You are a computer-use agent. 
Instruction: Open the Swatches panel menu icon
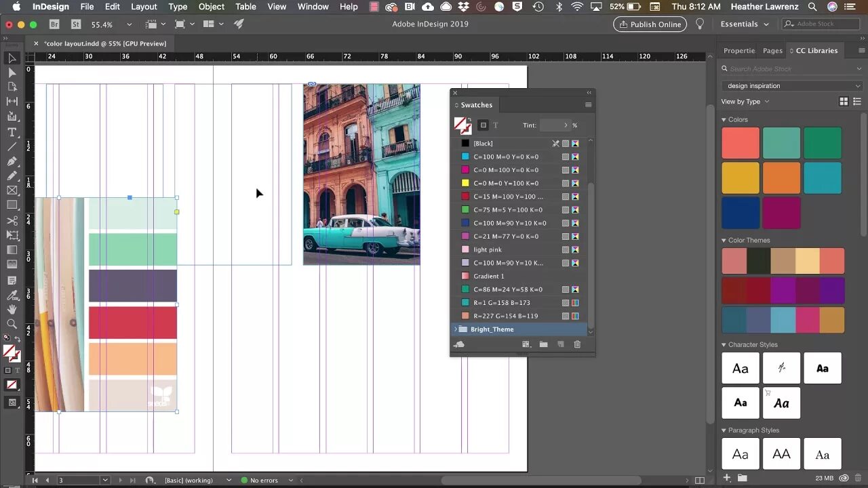coord(588,105)
